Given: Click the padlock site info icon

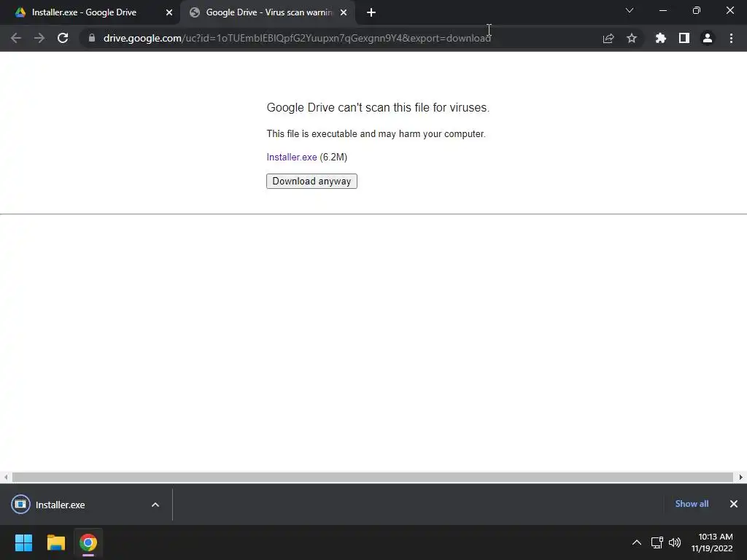Looking at the screenshot, I should 92,38.
